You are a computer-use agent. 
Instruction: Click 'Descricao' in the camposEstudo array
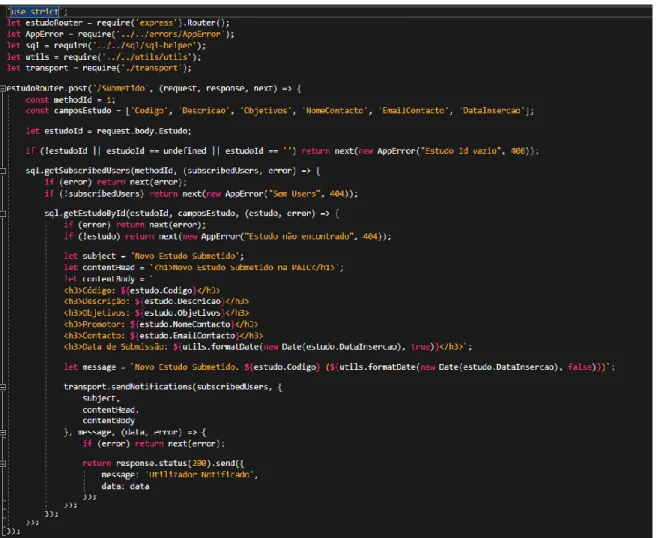(205, 111)
